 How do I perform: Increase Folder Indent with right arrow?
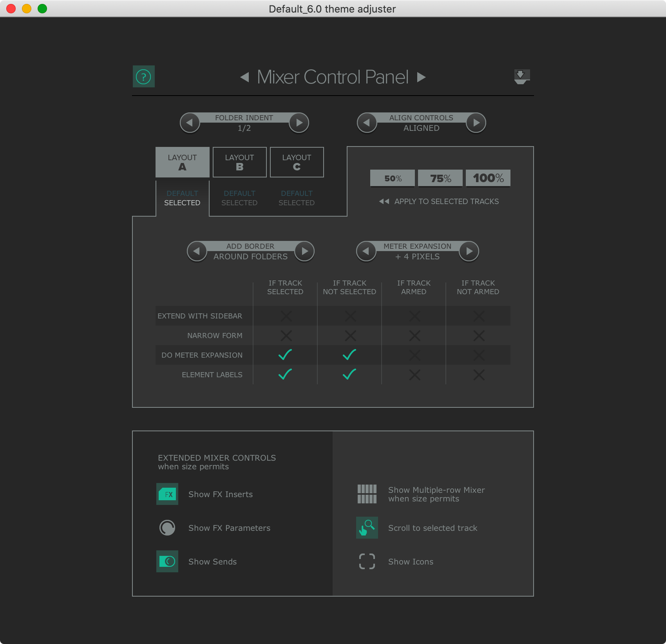coord(299,123)
